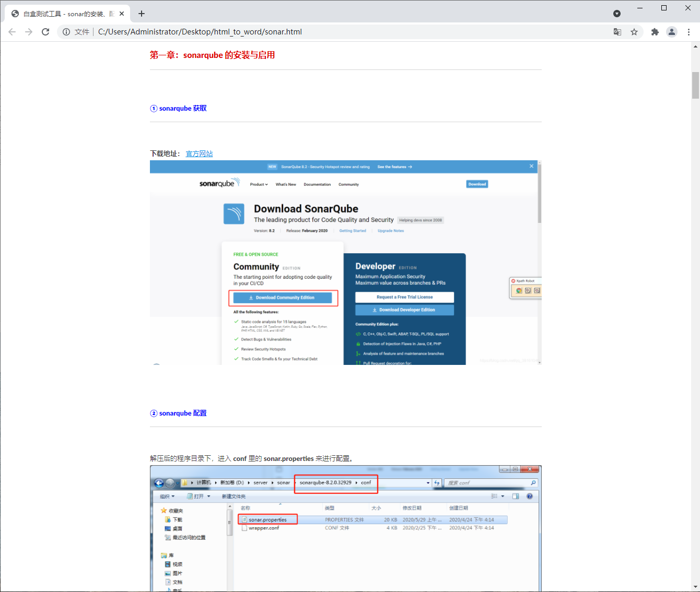Viewport: 700px width, 592px height.
Task: Click the record icon in the Xpath Robot panel
Action: (537, 290)
